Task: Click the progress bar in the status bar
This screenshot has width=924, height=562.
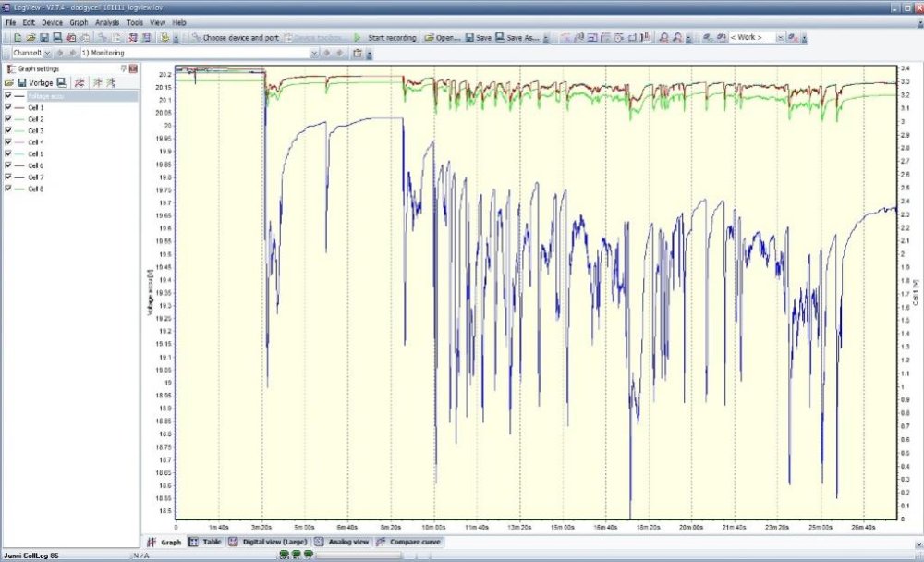Action: (x=360, y=556)
